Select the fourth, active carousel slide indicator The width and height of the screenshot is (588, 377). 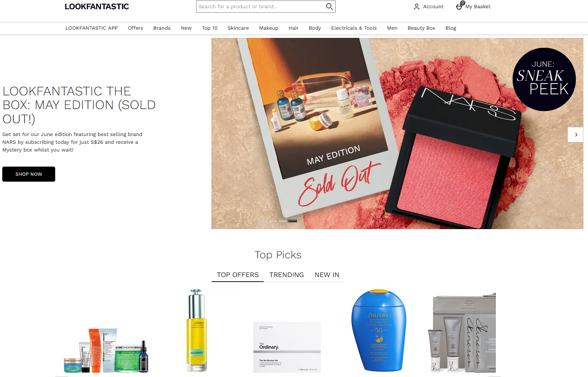292,221
